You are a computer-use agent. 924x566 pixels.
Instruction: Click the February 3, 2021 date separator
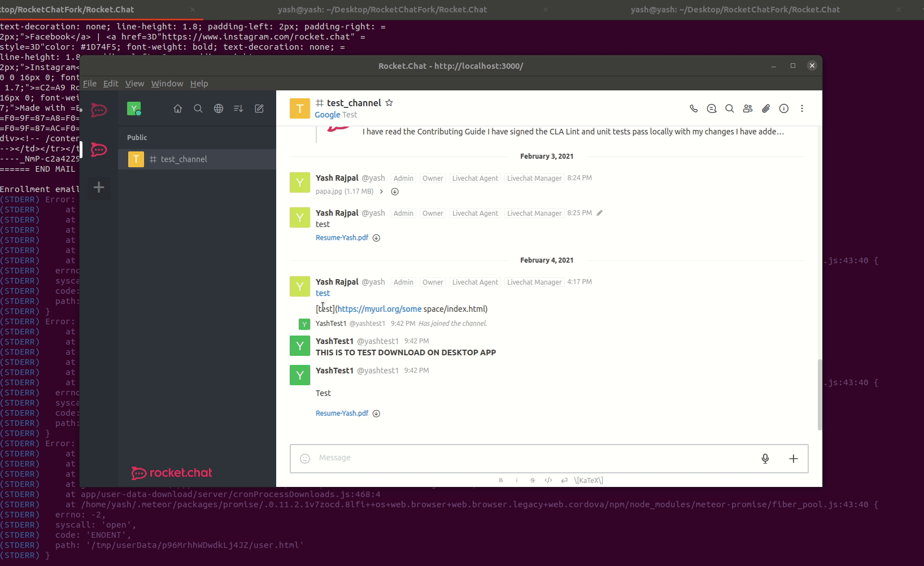tap(547, 156)
